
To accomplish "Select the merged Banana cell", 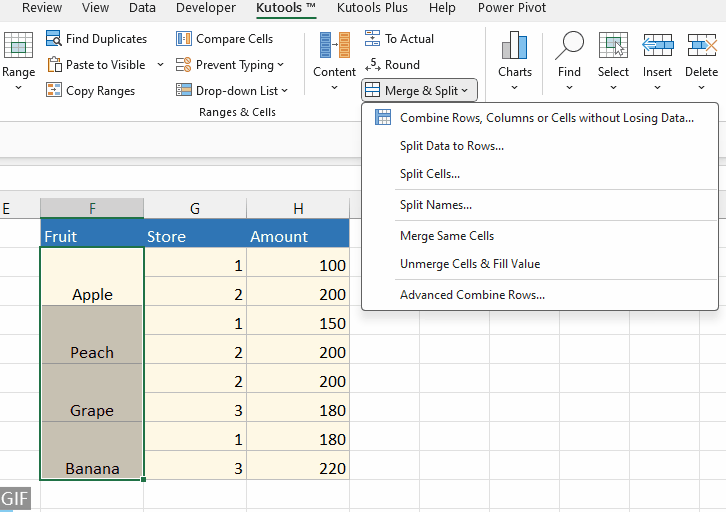I will (92, 450).
